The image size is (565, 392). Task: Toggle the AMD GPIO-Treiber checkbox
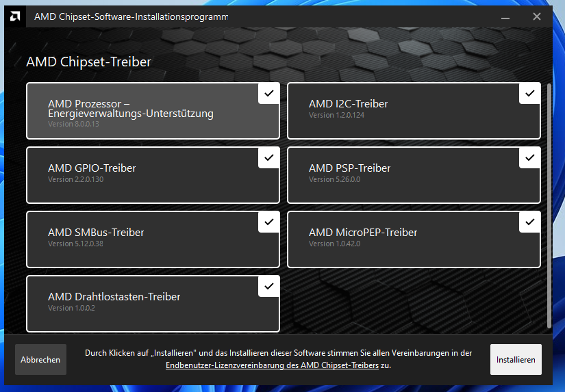[x=269, y=157]
